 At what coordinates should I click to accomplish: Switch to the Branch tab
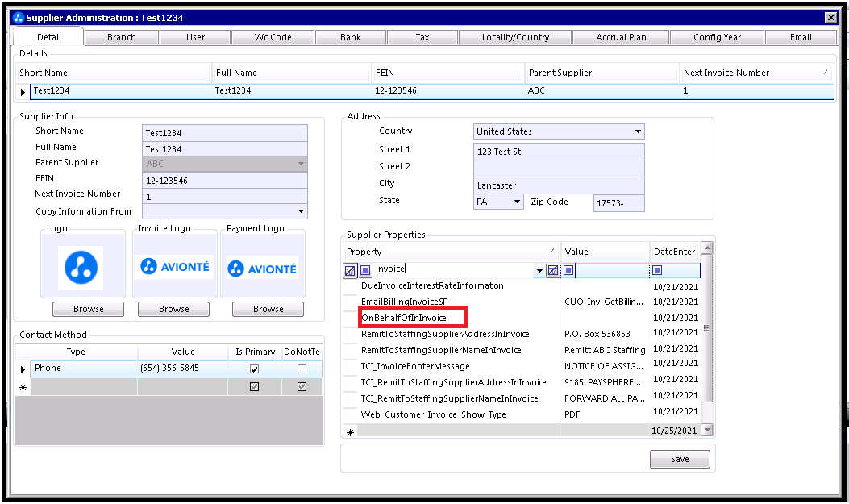click(121, 37)
